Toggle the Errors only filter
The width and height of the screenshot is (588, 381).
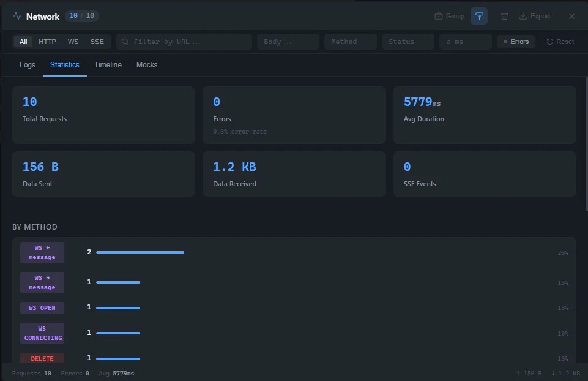[x=516, y=42]
